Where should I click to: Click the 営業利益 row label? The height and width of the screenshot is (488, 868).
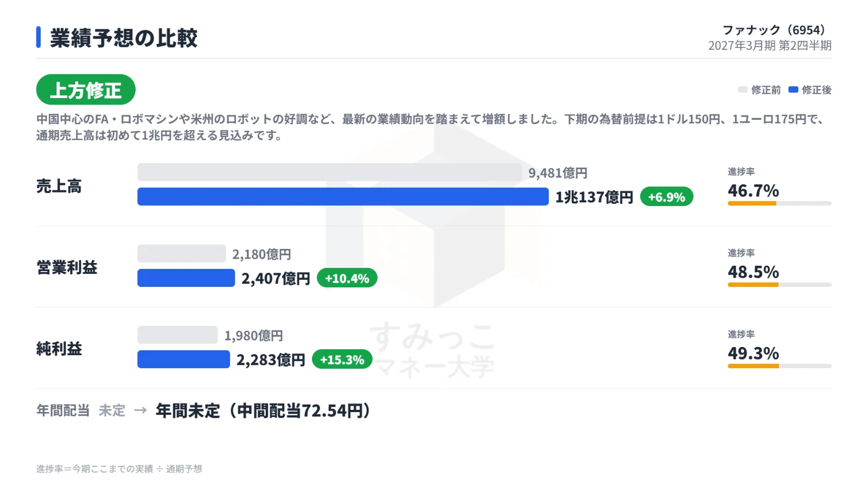point(67,267)
